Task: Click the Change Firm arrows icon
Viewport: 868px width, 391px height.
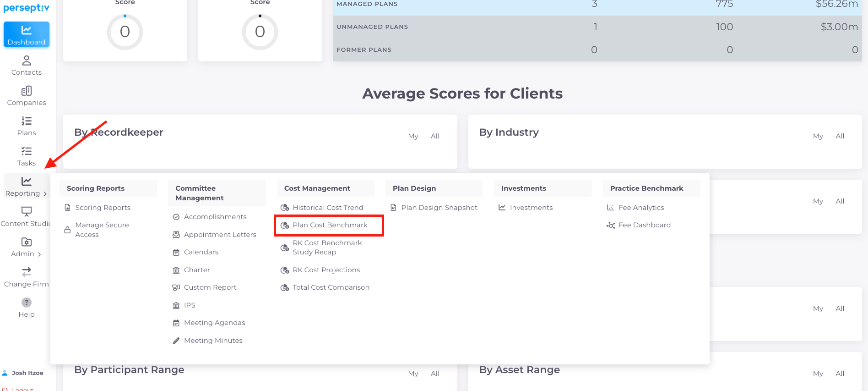Action: (27, 272)
